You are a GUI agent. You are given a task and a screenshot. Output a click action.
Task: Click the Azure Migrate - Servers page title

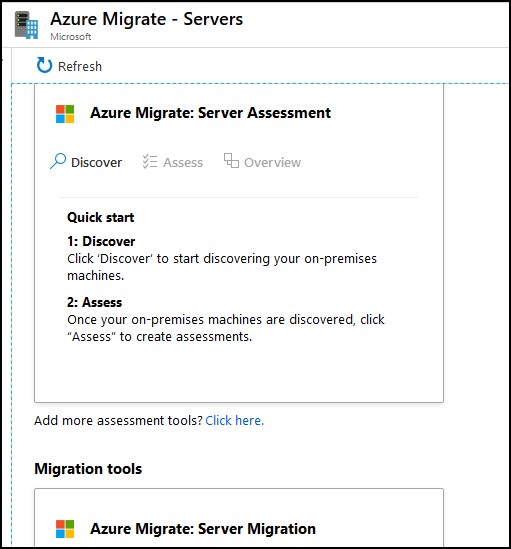coord(146,19)
